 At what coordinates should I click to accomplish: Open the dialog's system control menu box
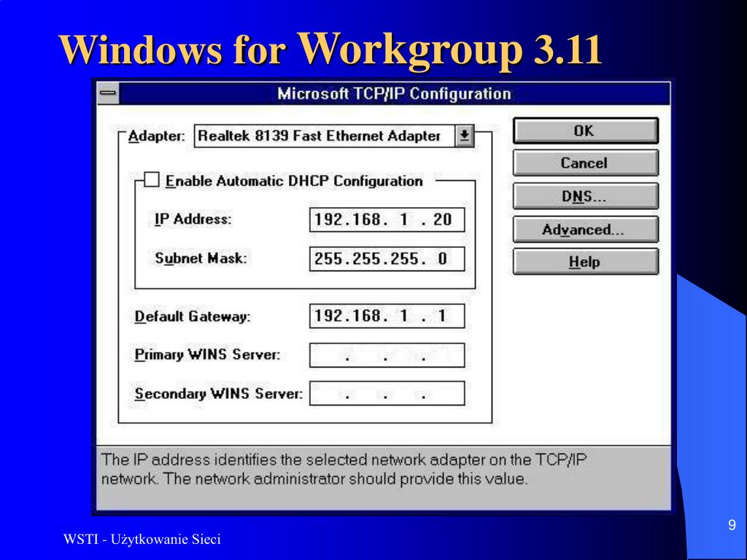pyautogui.click(x=108, y=93)
